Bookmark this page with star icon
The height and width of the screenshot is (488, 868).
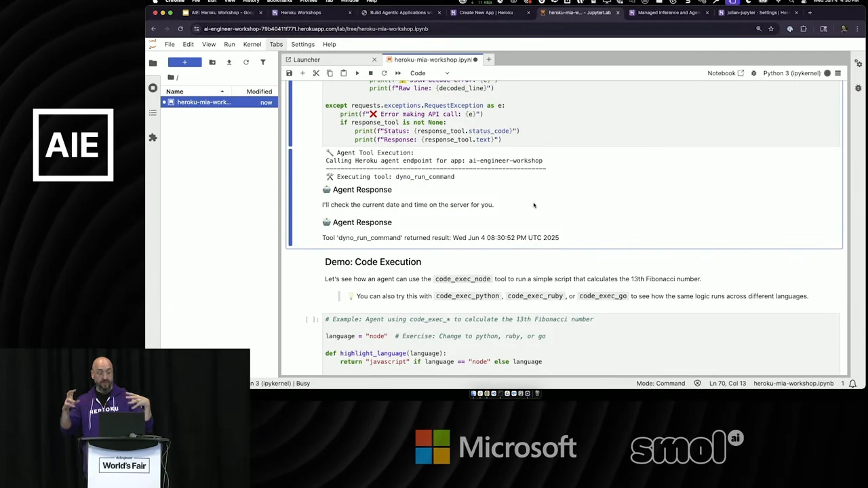(x=771, y=28)
